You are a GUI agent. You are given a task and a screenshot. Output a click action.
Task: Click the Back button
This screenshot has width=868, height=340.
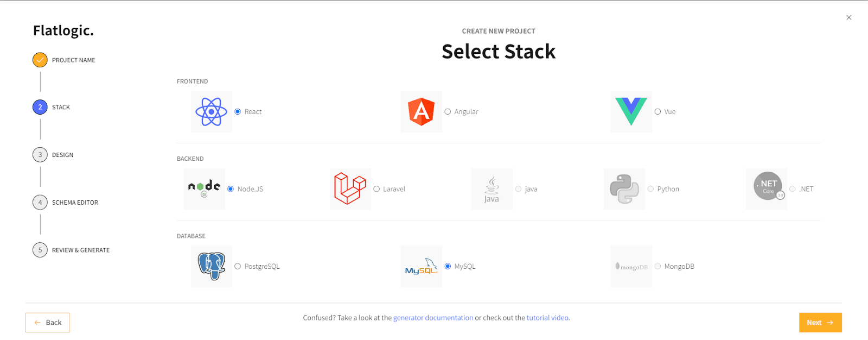tap(48, 323)
